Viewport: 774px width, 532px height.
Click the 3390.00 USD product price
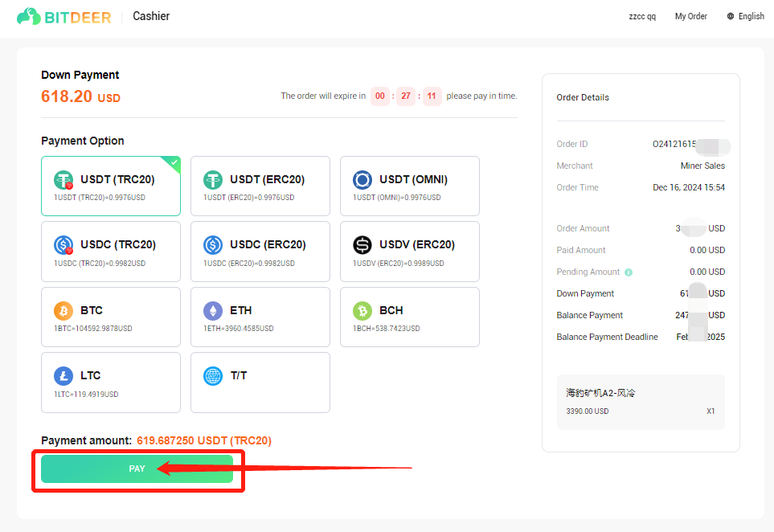pyautogui.click(x=588, y=411)
